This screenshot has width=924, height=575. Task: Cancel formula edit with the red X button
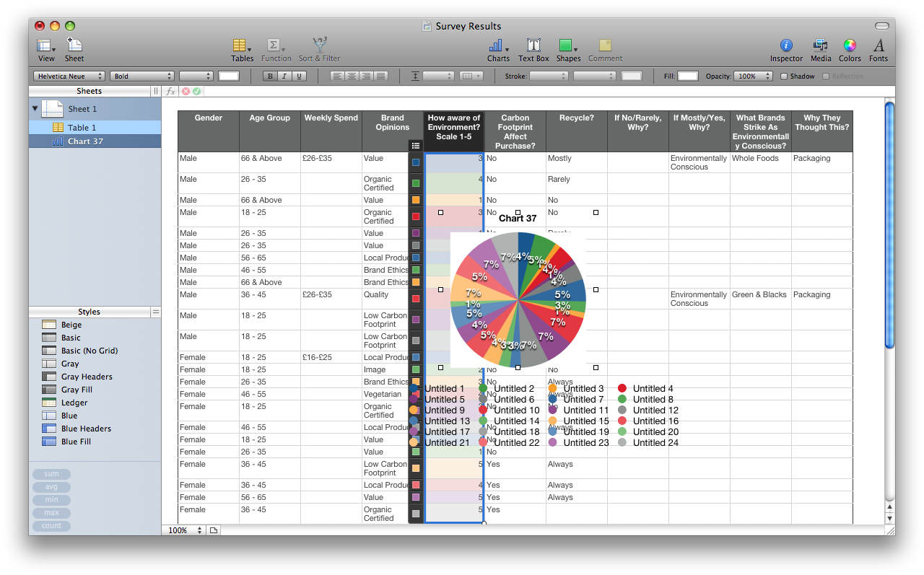click(x=186, y=92)
